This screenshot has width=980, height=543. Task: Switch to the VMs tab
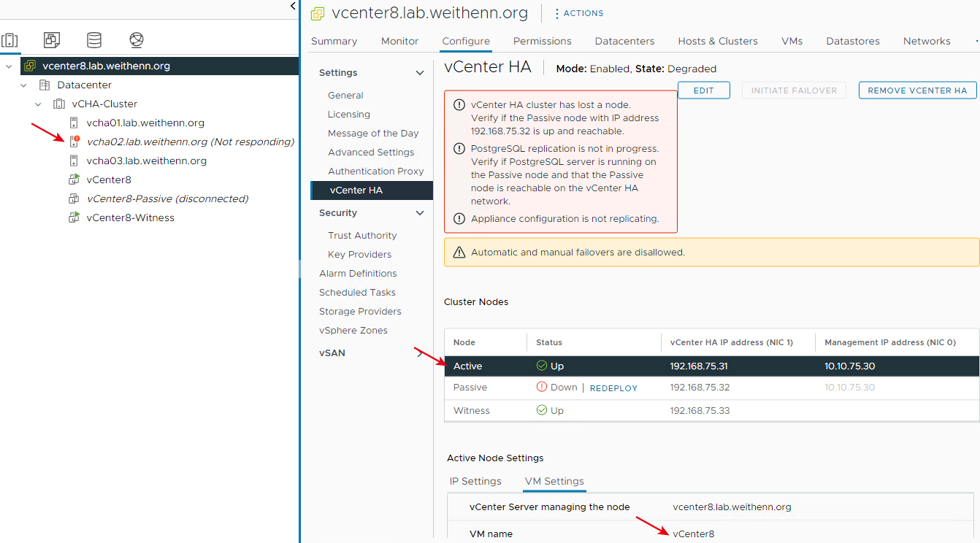pos(792,41)
